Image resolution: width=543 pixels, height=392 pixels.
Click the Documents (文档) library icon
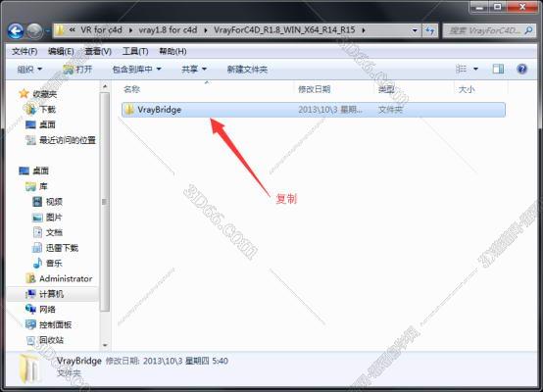click(37, 232)
